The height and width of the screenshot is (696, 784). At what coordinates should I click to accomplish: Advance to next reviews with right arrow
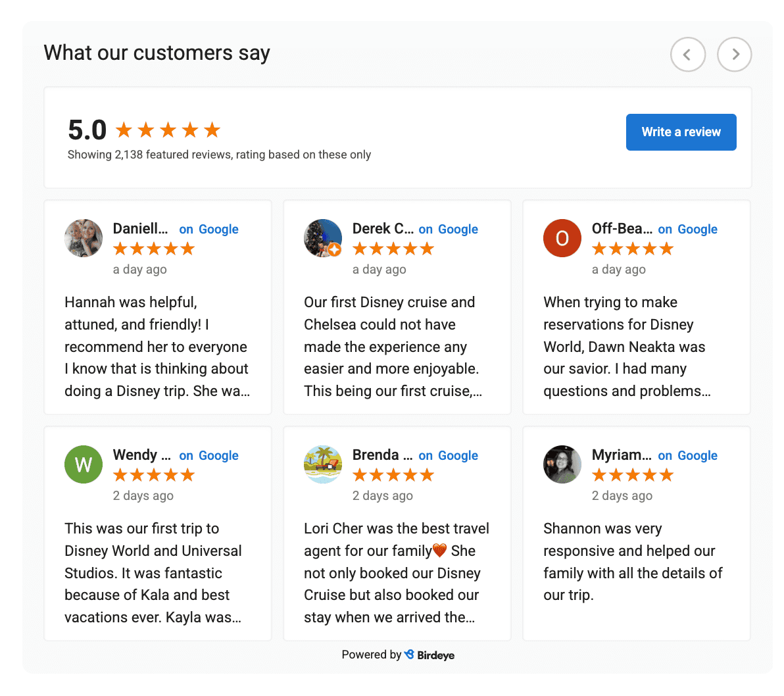(734, 55)
